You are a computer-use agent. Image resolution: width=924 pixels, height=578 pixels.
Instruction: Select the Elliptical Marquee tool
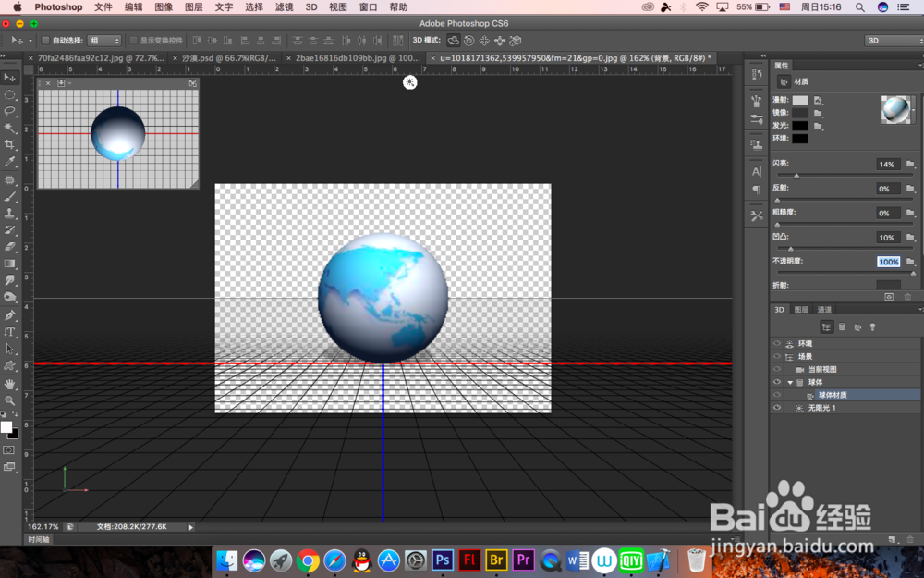9,94
